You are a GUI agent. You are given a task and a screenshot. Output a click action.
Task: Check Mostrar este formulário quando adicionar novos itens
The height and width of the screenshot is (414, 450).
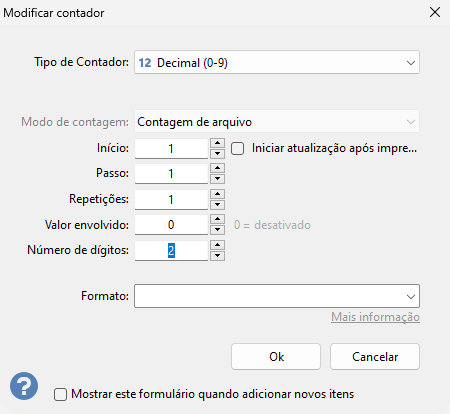60,394
